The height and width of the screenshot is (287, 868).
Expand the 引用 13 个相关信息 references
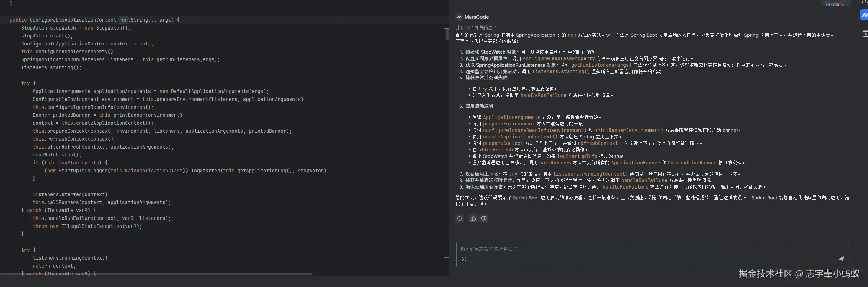tap(476, 27)
